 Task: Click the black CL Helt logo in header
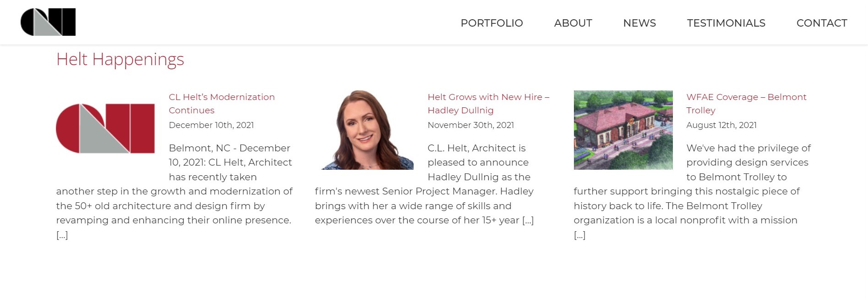click(48, 22)
